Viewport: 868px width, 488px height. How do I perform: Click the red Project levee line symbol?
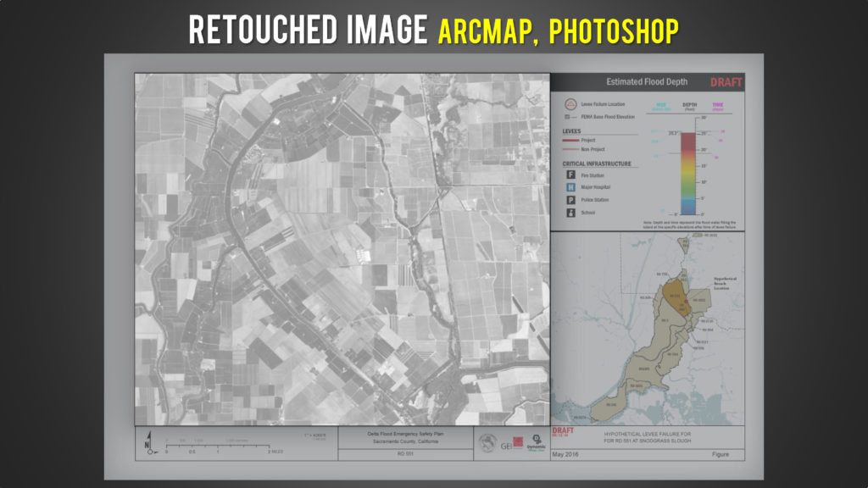click(570, 141)
